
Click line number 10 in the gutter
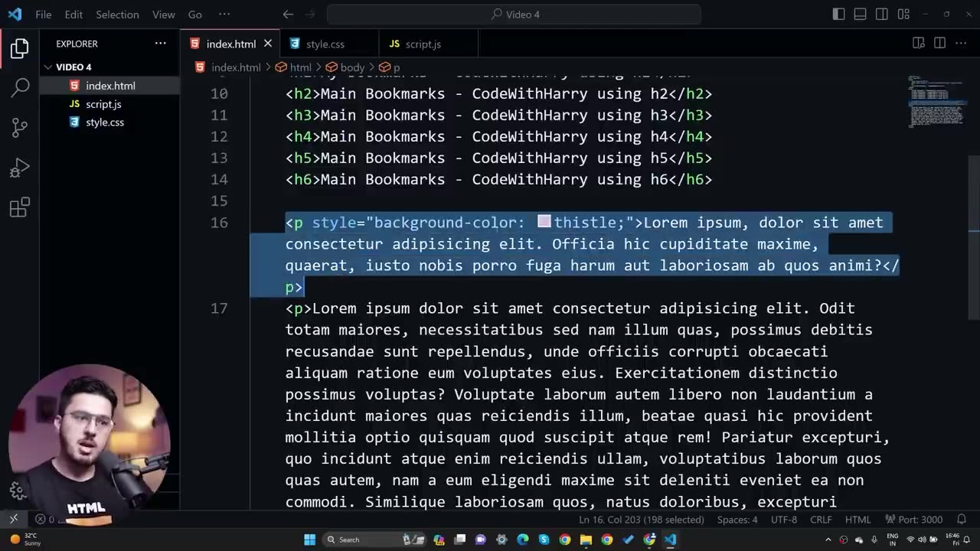pos(219,93)
